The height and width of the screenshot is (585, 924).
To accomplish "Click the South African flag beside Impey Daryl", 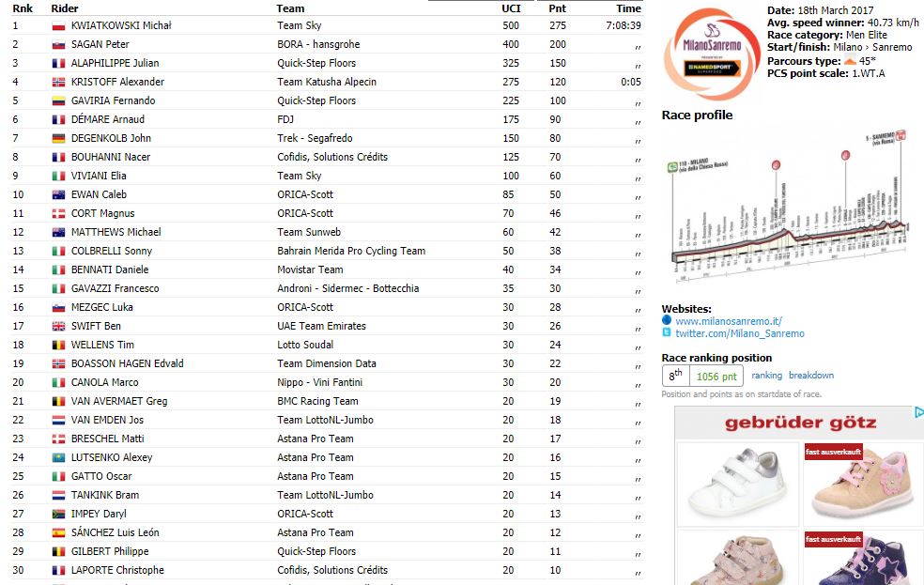I will point(58,515).
